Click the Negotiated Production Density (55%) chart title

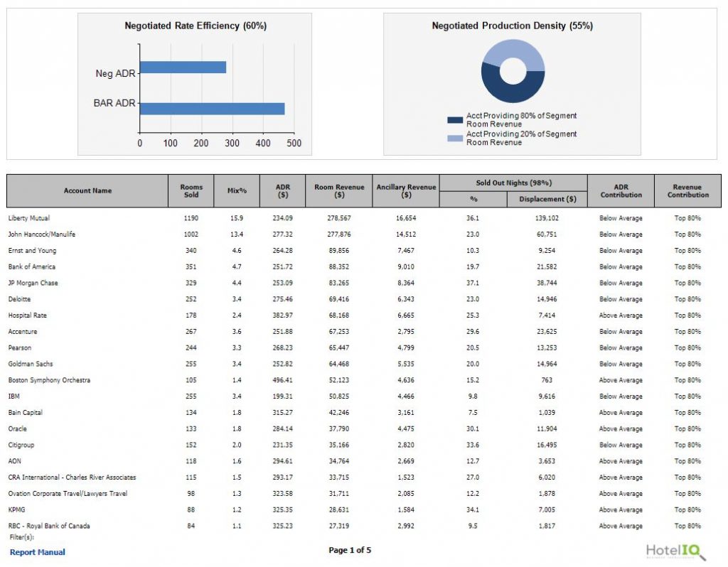click(x=512, y=26)
